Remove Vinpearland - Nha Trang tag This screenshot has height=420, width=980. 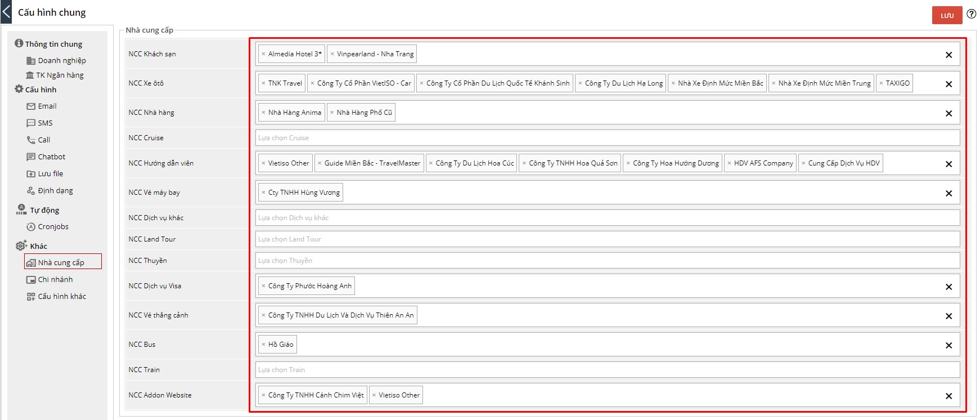pos(332,54)
